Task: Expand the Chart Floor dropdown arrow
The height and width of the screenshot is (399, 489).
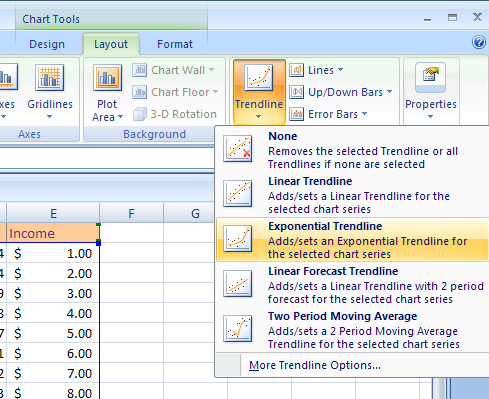Action: tap(216, 92)
